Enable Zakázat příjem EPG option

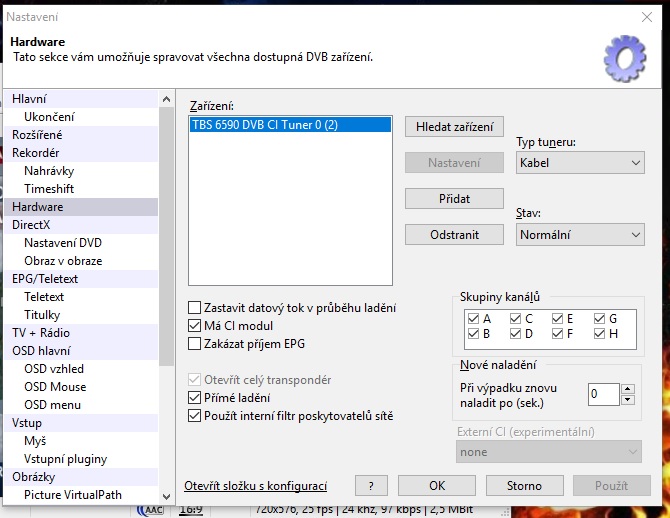[195, 343]
